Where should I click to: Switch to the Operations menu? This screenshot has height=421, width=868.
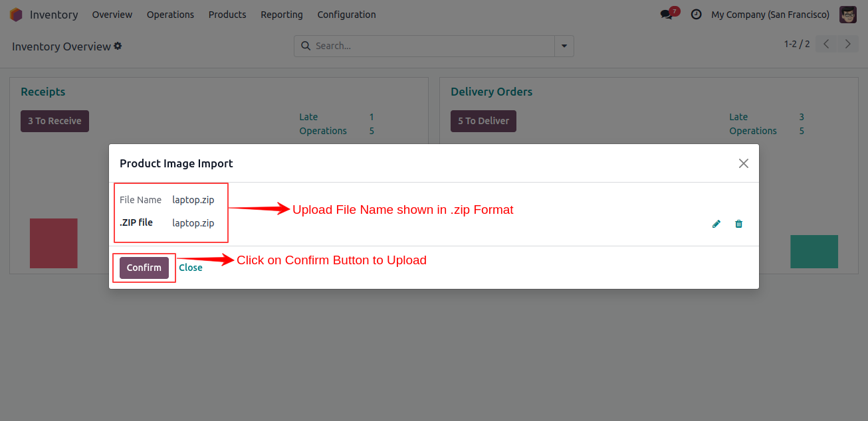coord(170,14)
